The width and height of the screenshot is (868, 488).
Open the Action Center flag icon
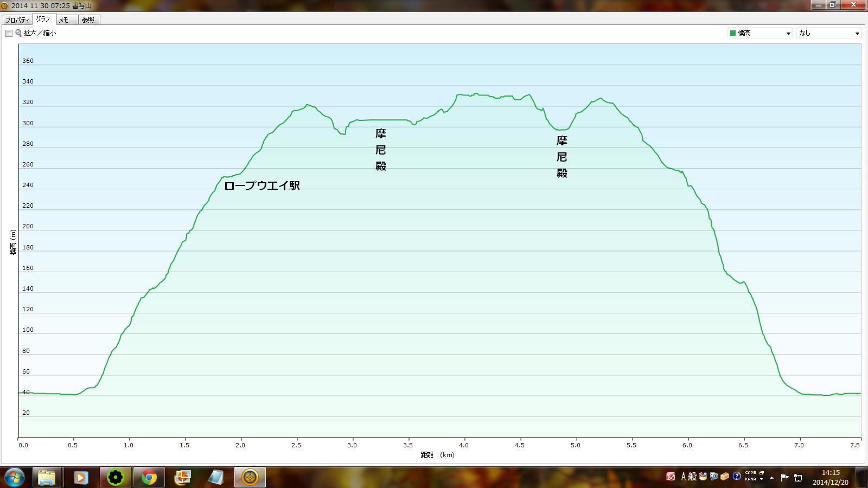click(x=784, y=478)
